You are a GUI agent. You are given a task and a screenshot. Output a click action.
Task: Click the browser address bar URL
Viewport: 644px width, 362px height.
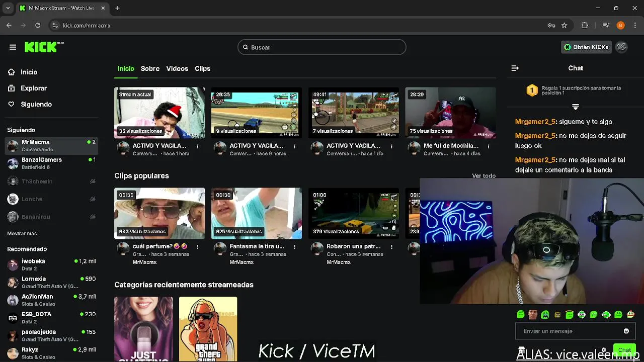(x=87, y=25)
